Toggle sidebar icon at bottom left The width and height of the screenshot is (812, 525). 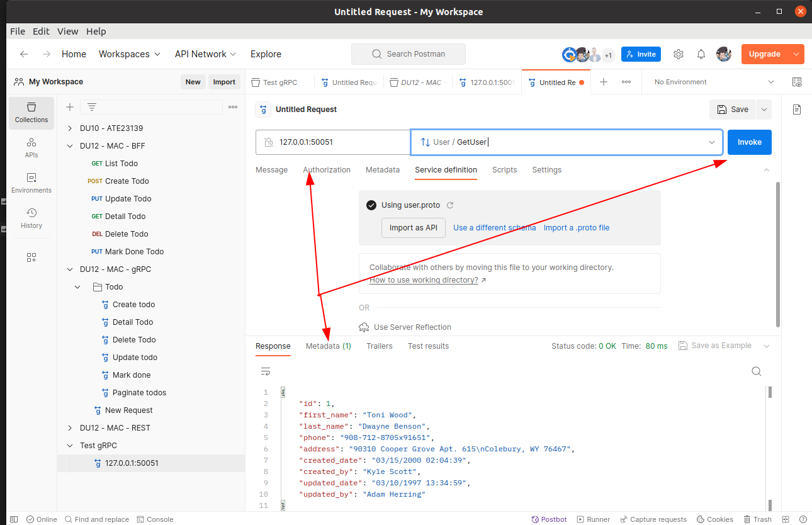tap(14, 519)
